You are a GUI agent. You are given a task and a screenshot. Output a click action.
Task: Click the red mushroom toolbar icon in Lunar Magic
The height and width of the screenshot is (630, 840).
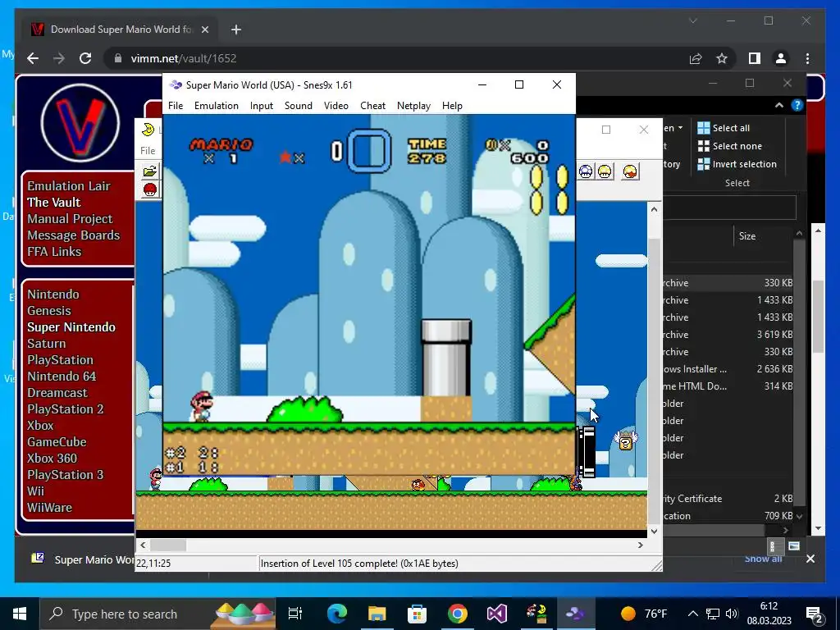[x=150, y=189]
